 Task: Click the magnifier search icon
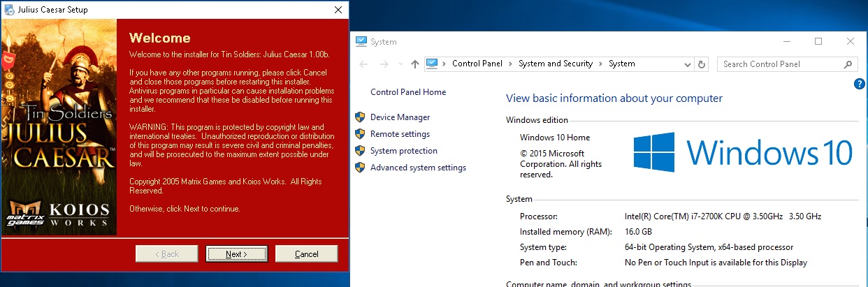click(848, 64)
